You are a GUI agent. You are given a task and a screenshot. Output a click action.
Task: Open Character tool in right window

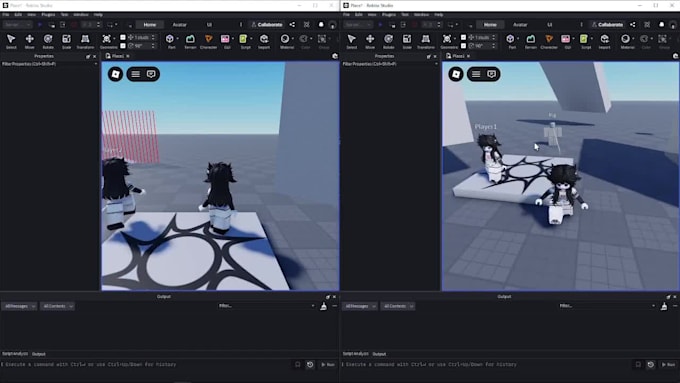coord(549,41)
